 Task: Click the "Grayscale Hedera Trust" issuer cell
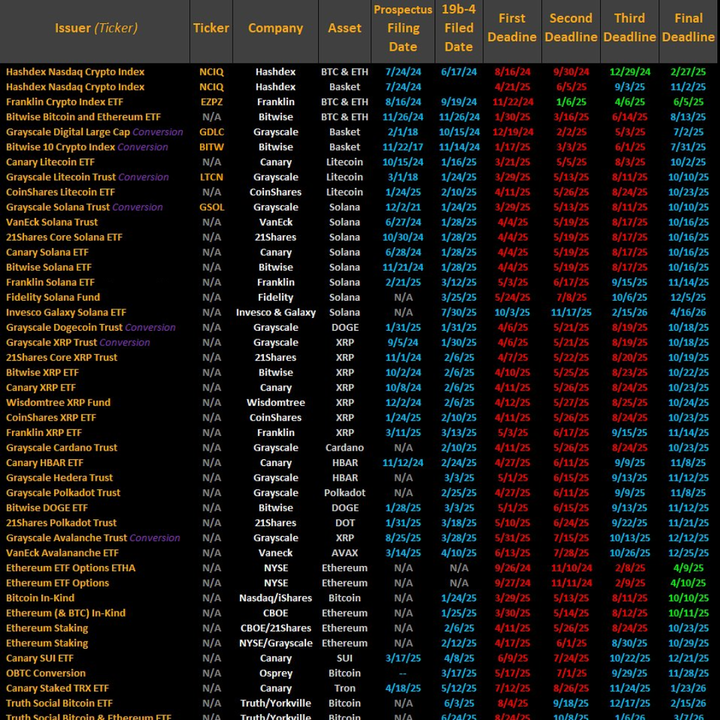(x=59, y=478)
